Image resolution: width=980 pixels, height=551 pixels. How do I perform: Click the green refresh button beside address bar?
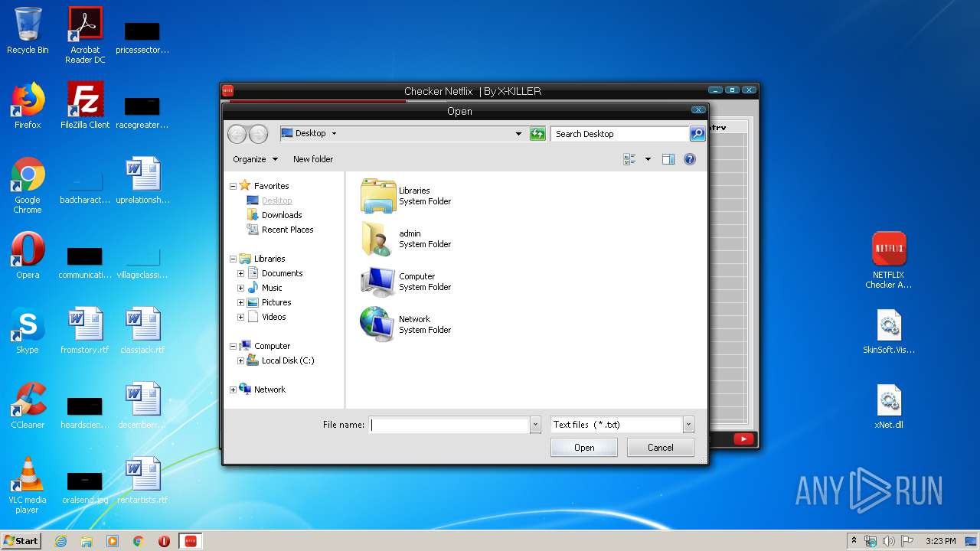(x=537, y=134)
